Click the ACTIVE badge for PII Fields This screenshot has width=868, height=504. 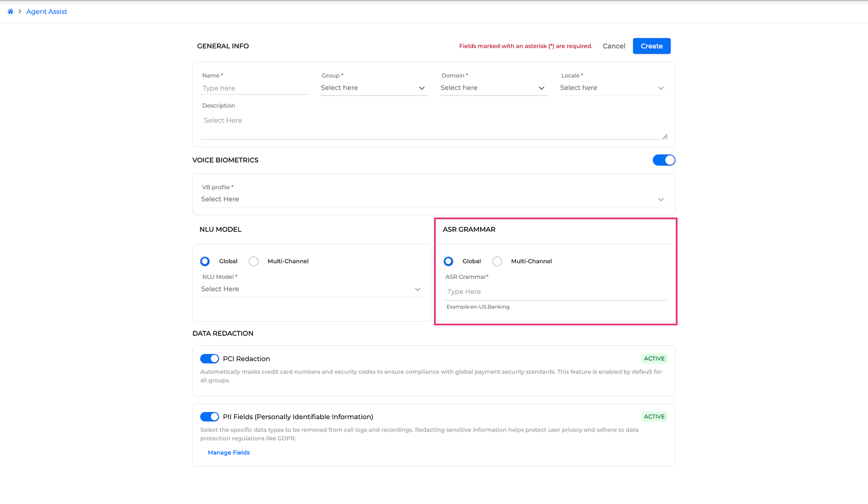tap(655, 417)
